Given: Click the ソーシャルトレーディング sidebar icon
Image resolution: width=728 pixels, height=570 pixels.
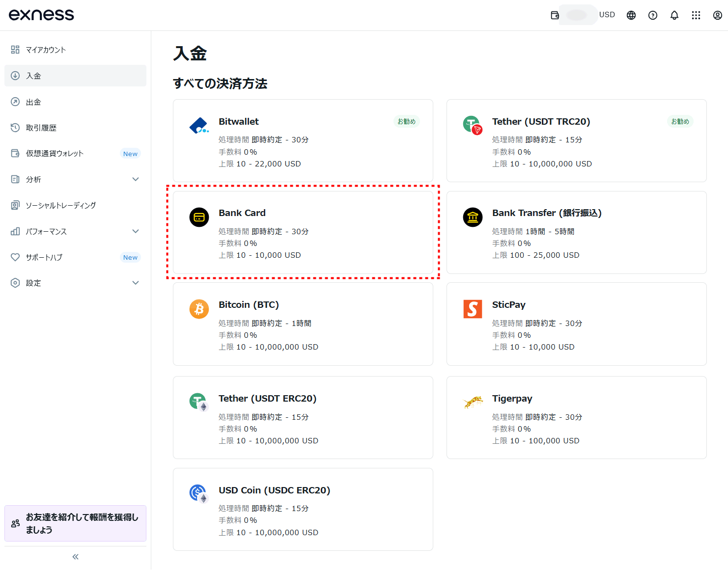Looking at the screenshot, I should 15,205.
